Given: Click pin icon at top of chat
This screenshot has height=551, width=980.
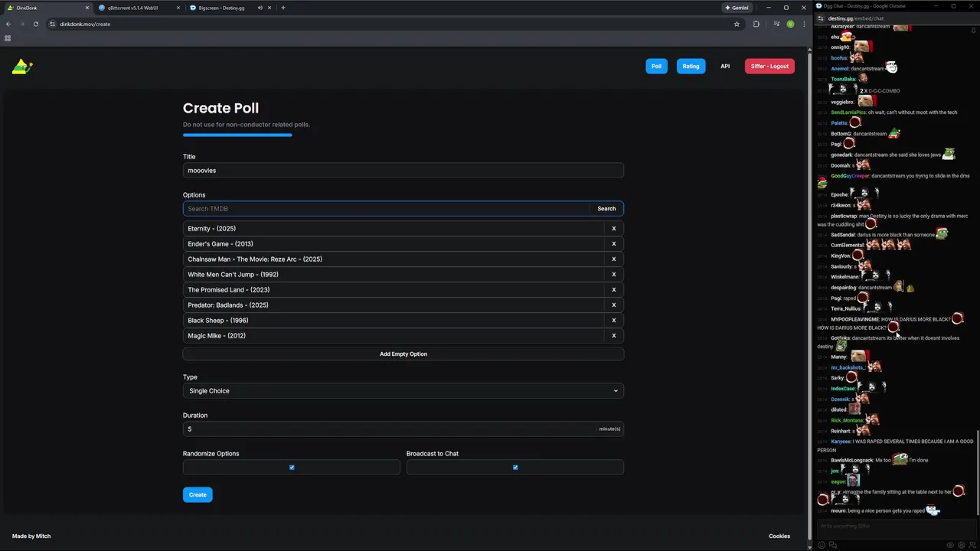Looking at the screenshot, I should pos(974,31).
